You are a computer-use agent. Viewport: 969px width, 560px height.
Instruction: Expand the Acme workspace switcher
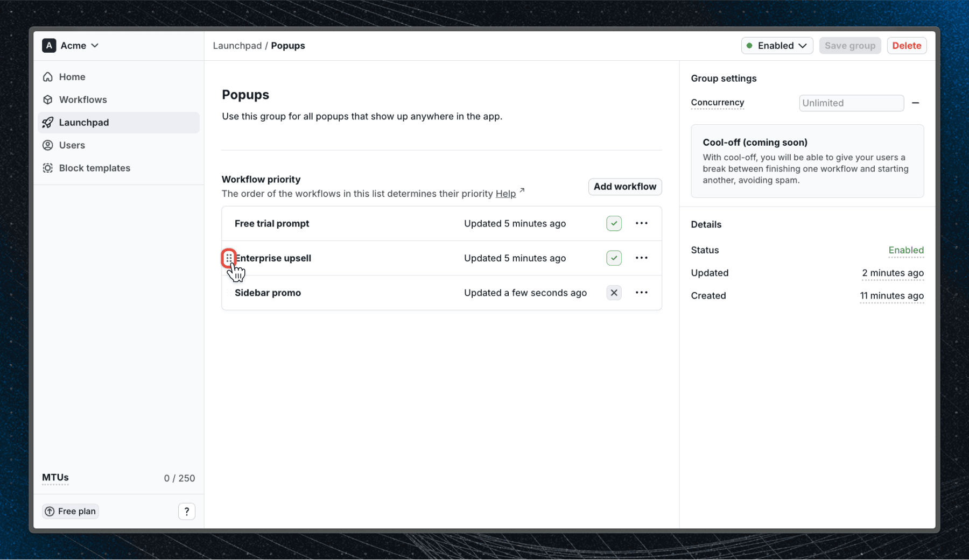coord(95,46)
